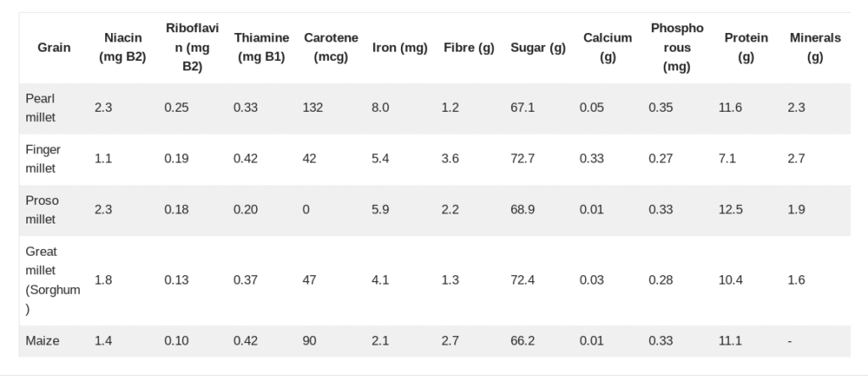Select the Iron (mg) column header

(400, 47)
